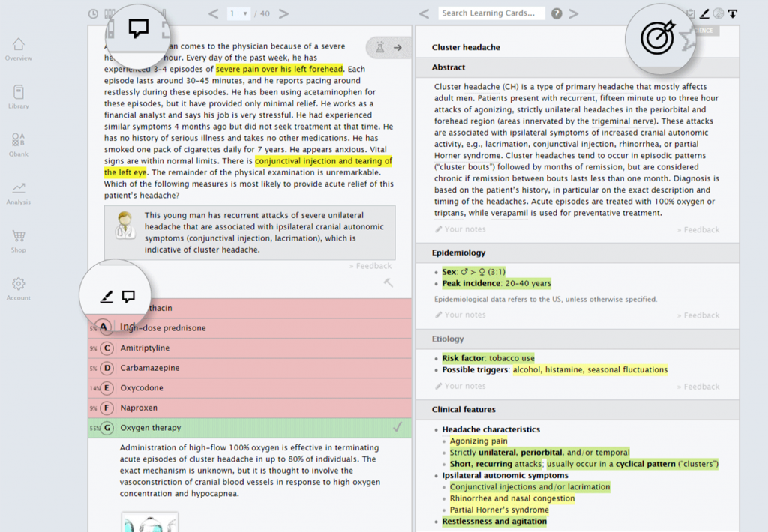Click the Cluster headache card title
768x532 pixels.
pyautogui.click(x=466, y=47)
